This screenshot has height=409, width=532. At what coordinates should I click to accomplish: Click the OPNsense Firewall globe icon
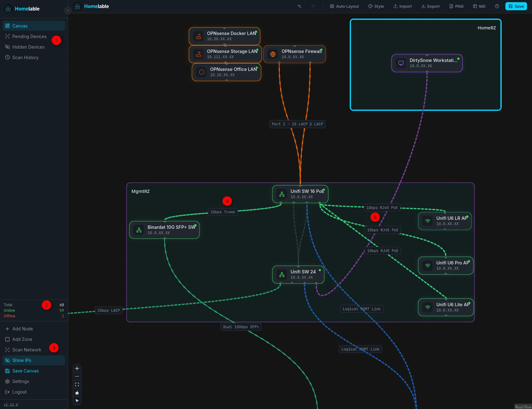(273, 54)
